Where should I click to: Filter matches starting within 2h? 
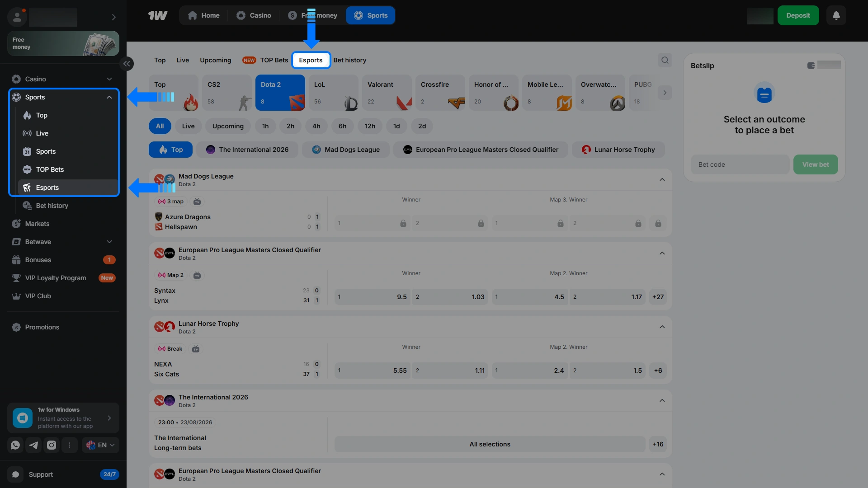coord(291,126)
